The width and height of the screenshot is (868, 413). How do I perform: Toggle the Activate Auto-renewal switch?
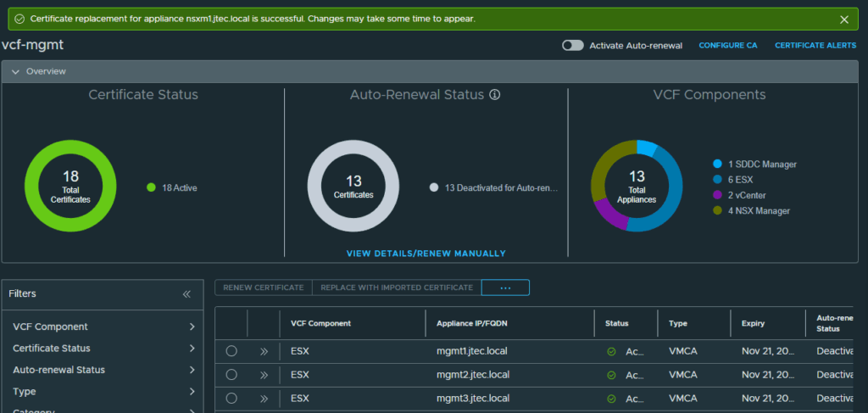pyautogui.click(x=572, y=46)
